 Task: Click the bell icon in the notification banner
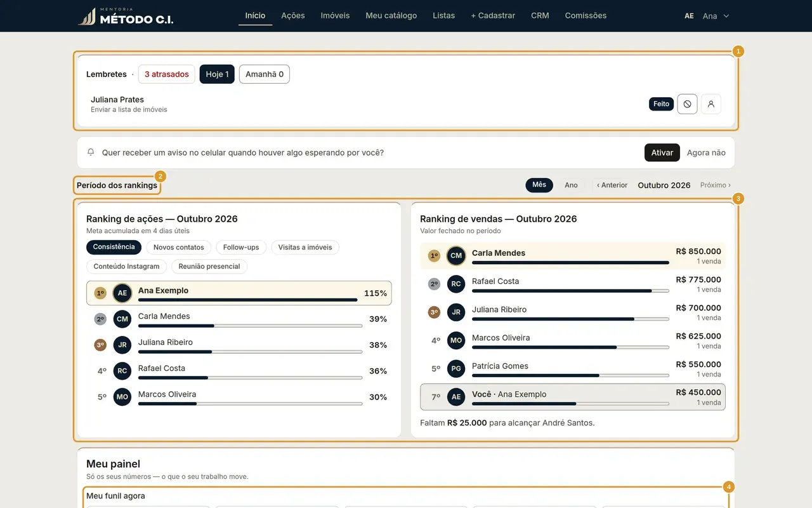click(x=91, y=152)
